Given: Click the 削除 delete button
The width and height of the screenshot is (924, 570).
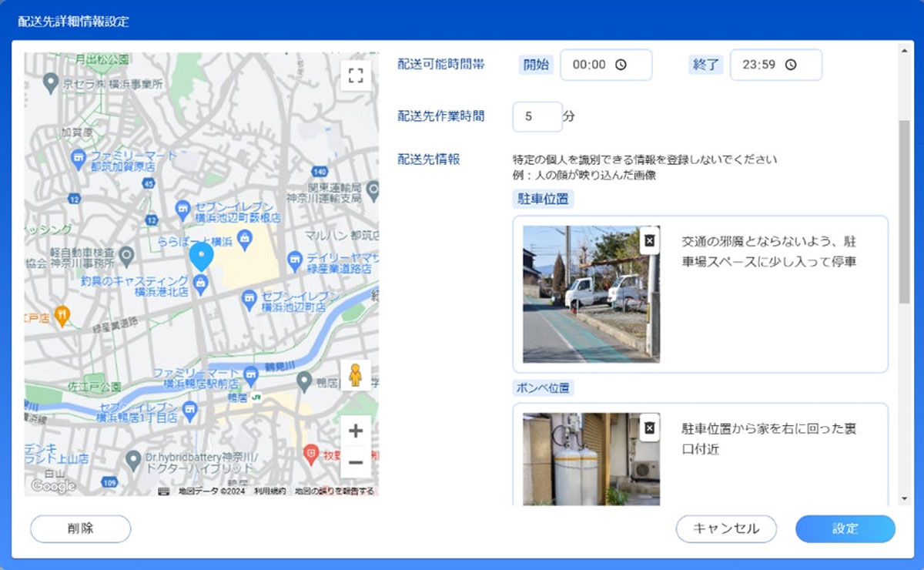Looking at the screenshot, I should pyautogui.click(x=81, y=528).
